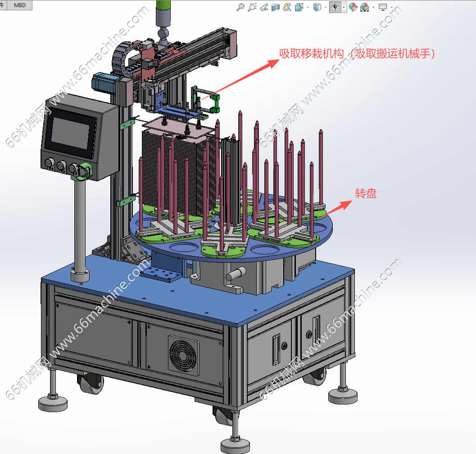Open Edit Appearance color ball
The image size is (476, 454).
click(x=353, y=7)
